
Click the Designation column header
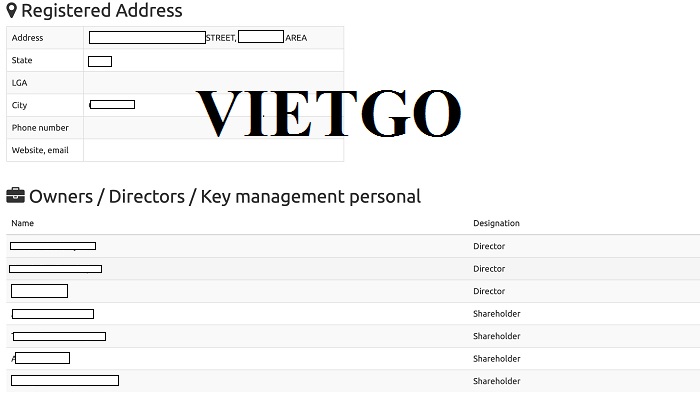coord(496,223)
